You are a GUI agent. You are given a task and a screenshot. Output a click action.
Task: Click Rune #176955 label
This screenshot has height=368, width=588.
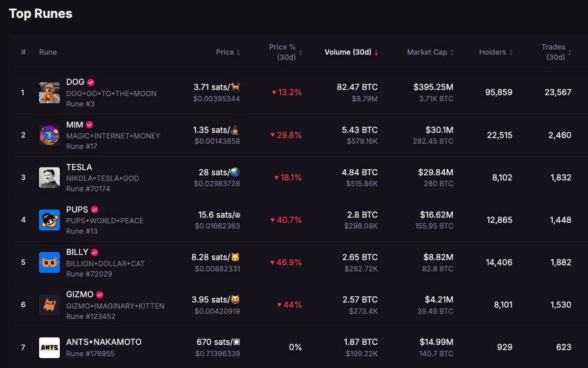pos(90,353)
